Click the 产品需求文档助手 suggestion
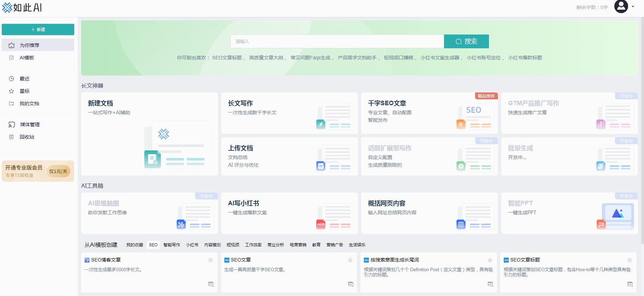 pyautogui.click(x=357, y=58)
